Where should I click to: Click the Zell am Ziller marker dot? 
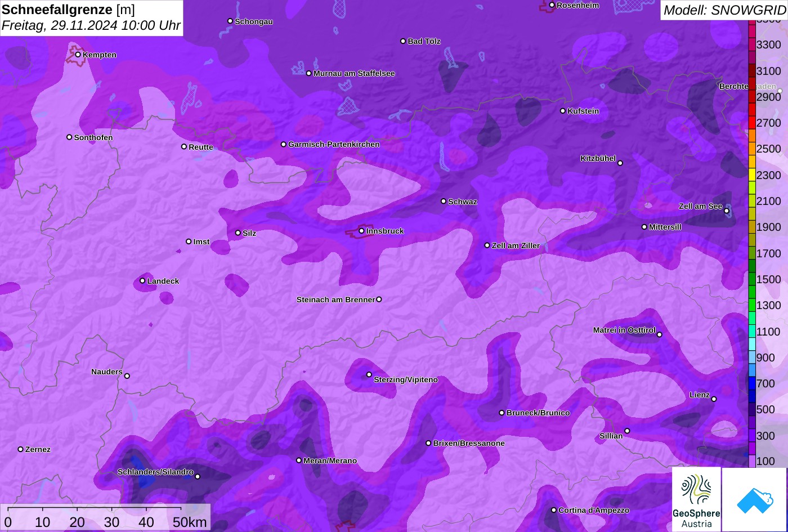487,245
